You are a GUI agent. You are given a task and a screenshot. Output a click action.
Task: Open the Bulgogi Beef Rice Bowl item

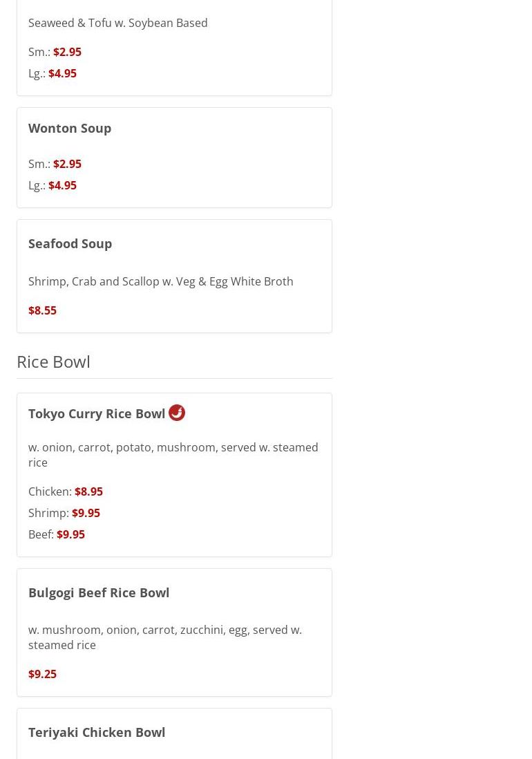[99, 592]
